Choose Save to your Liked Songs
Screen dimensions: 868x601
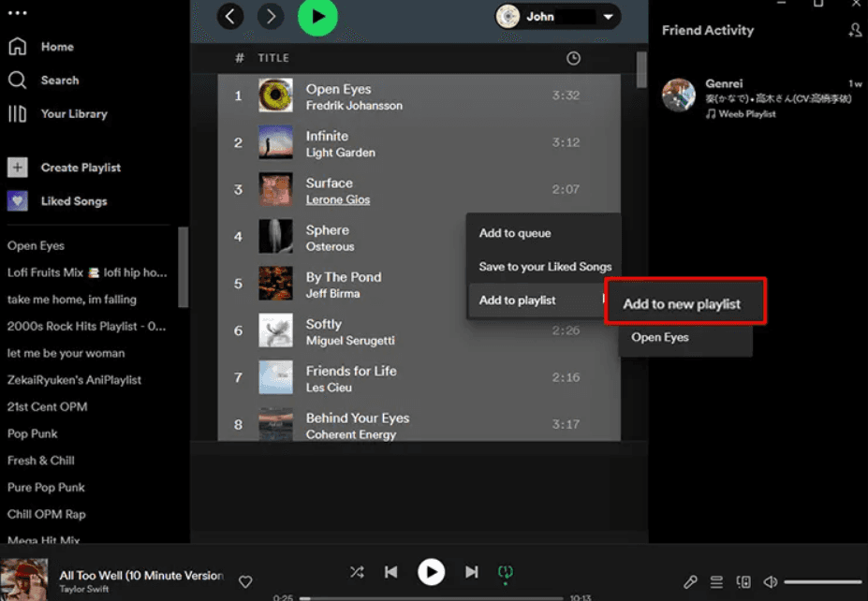click(x=545, y=267)
